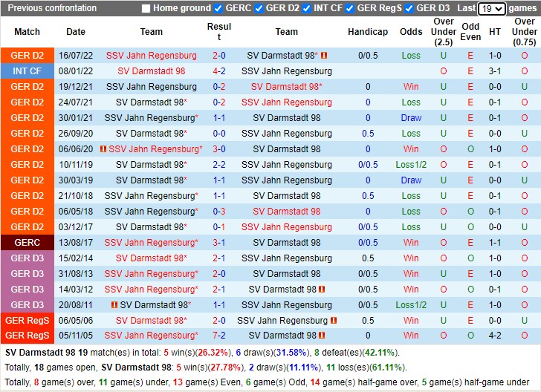Click the date 24/07/21
This screenshot has height=392, width=541.
[x=76, y=102]
